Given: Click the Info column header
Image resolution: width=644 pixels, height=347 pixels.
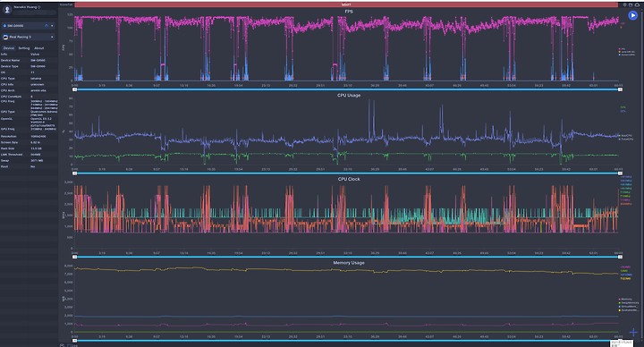Looking at the screenshot, I should click(x=4, y=55).
